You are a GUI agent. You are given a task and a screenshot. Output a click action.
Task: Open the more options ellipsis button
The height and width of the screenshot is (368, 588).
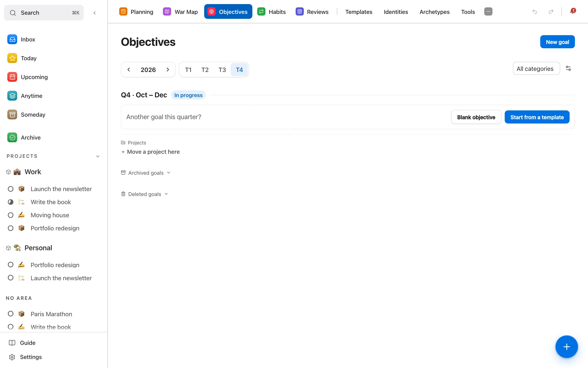(488, 12)
